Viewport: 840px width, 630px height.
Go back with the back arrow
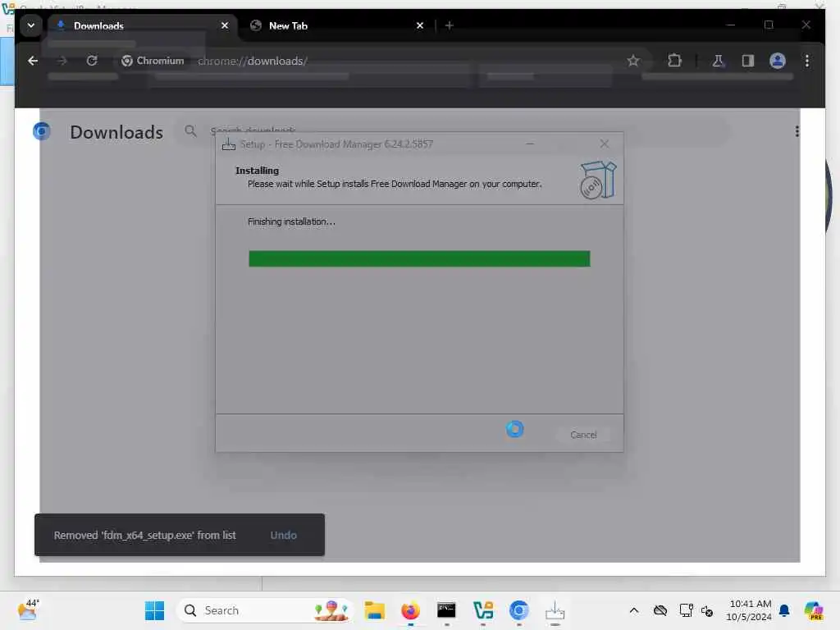coord(33,61)
